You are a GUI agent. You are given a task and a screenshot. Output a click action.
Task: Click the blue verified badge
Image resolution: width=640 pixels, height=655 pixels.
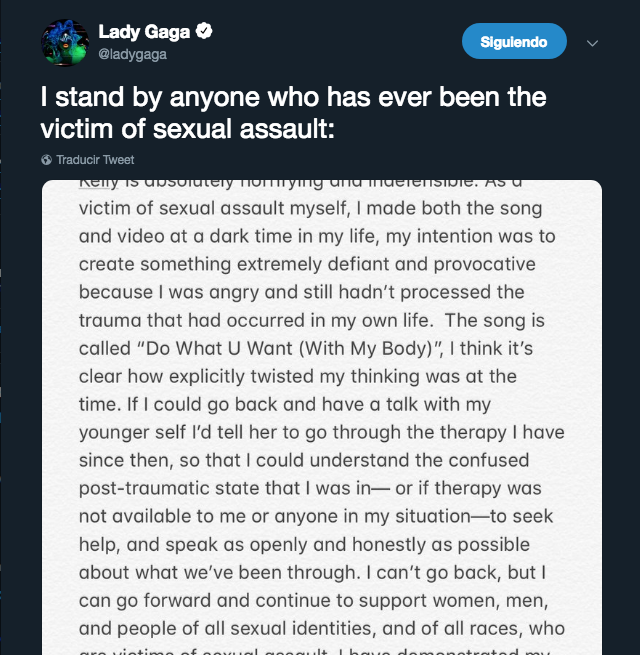[204, 31]
